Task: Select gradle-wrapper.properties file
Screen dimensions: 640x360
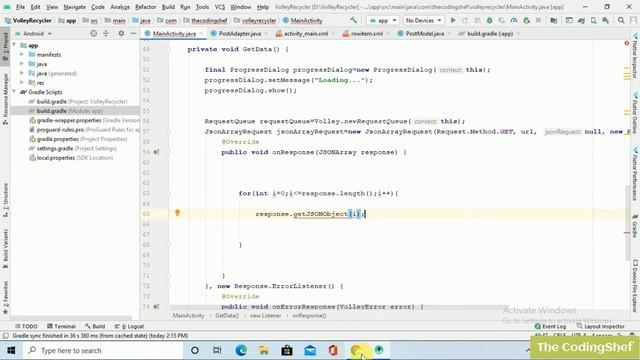Action: pos(84,120)
